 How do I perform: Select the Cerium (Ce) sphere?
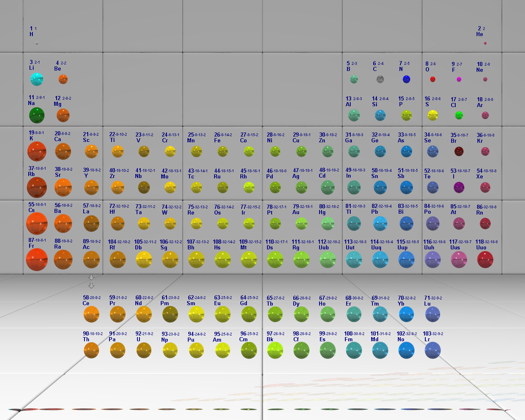(91, 315)
